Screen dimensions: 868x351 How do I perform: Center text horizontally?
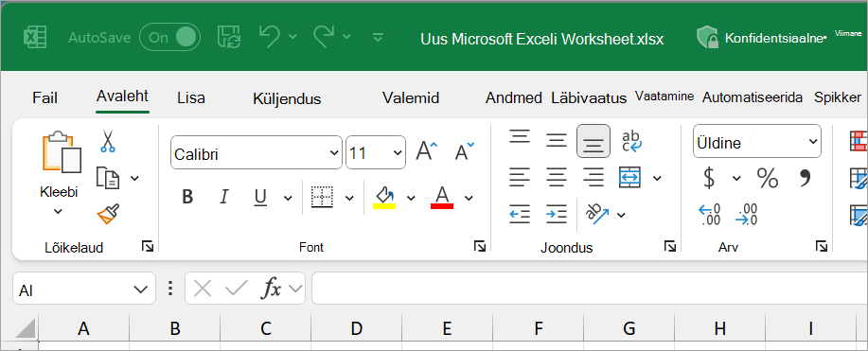(557, 178)
